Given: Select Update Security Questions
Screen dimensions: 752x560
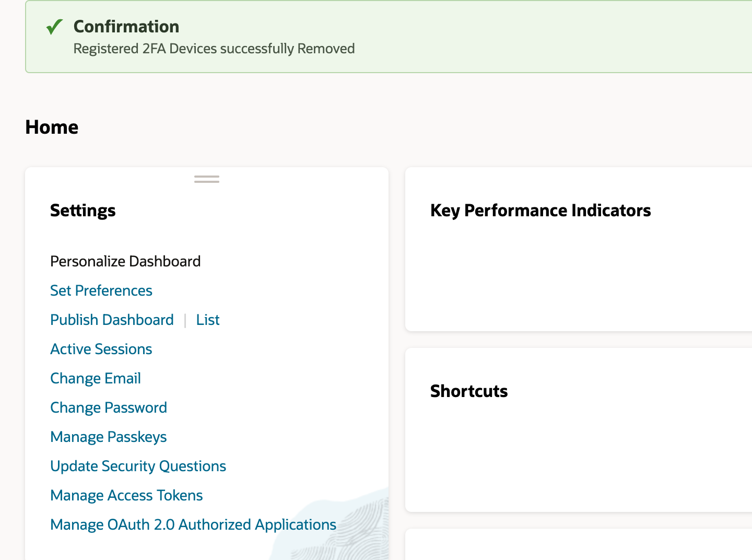Looking at the screenshot, I should click(138, 466).
